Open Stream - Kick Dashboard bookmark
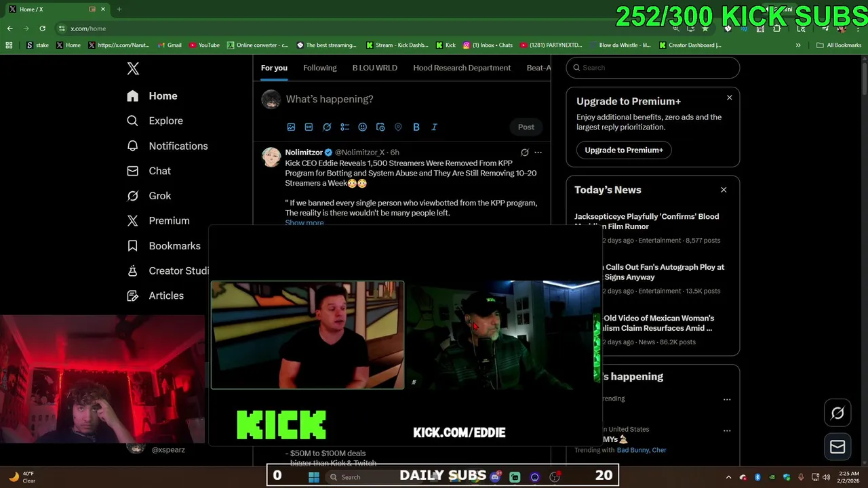Image resolution: width=868 pixels, height=488 pixels. click(397, 45)
